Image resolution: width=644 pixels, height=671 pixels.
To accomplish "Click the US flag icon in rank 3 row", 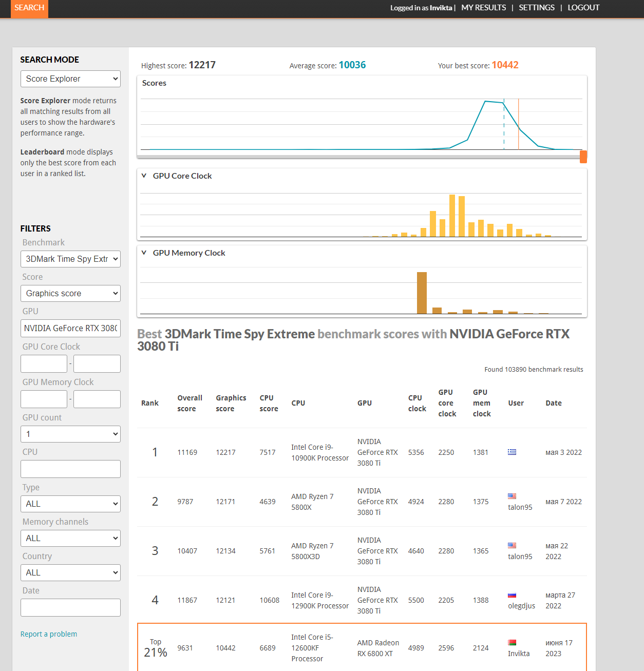I will click(x=512, y=545).
